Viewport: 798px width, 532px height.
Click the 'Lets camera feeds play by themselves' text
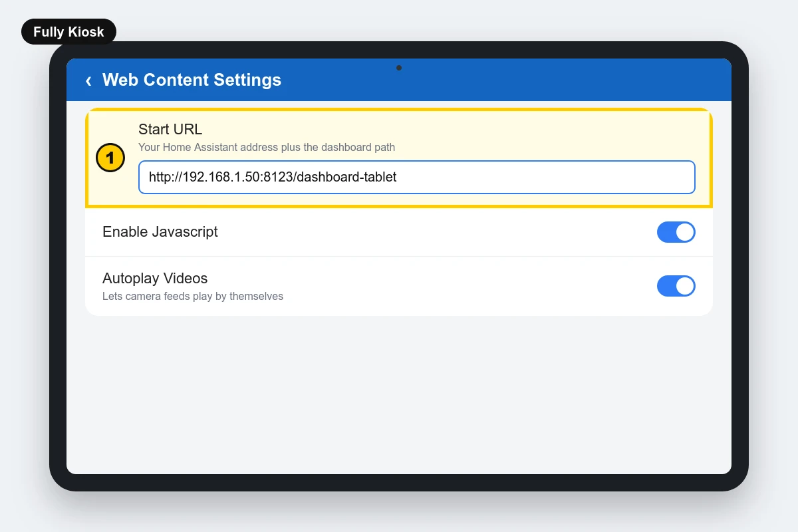tap(193, 297)
